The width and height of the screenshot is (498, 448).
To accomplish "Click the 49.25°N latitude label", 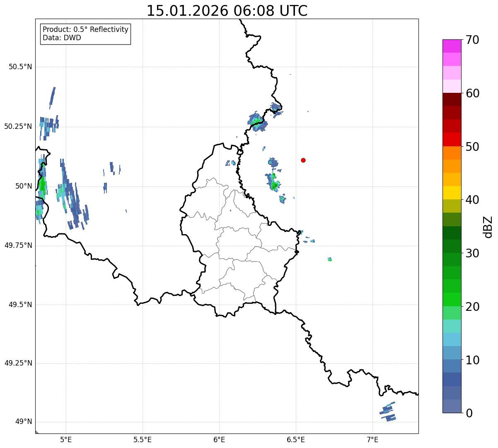I will point(18,363).
